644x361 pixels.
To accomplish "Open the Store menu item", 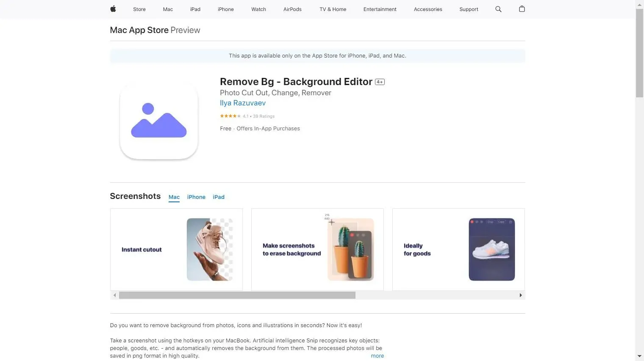I will pyautogui.click(x=139, y=9).
